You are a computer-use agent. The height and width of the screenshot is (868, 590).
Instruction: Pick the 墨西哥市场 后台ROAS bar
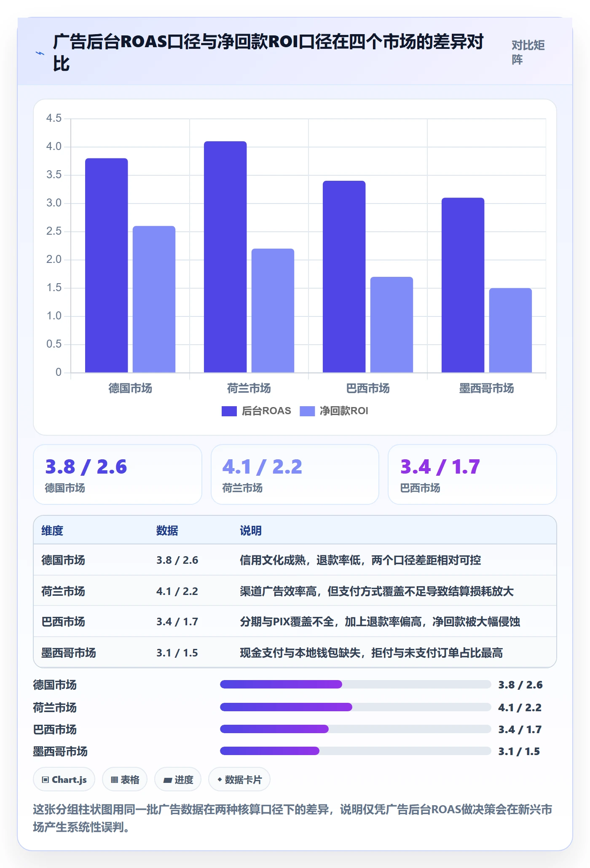click(463, 285)
